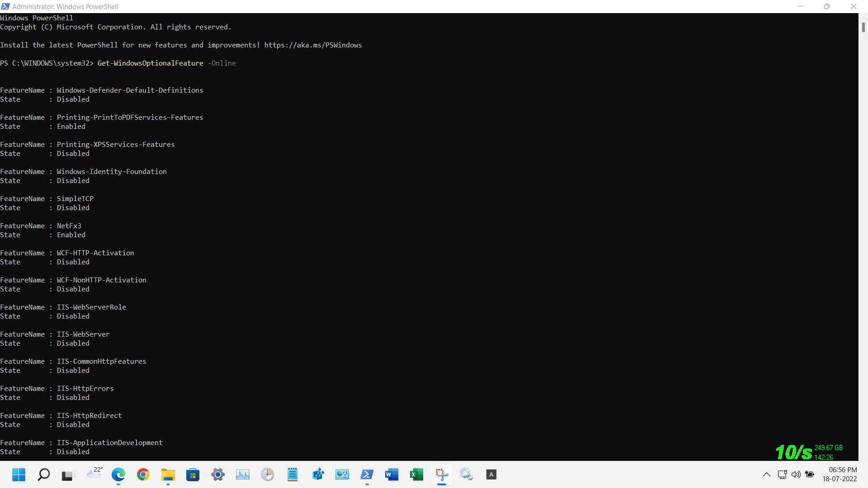
Task: Open Windows Search
Action: click(43, 474)
